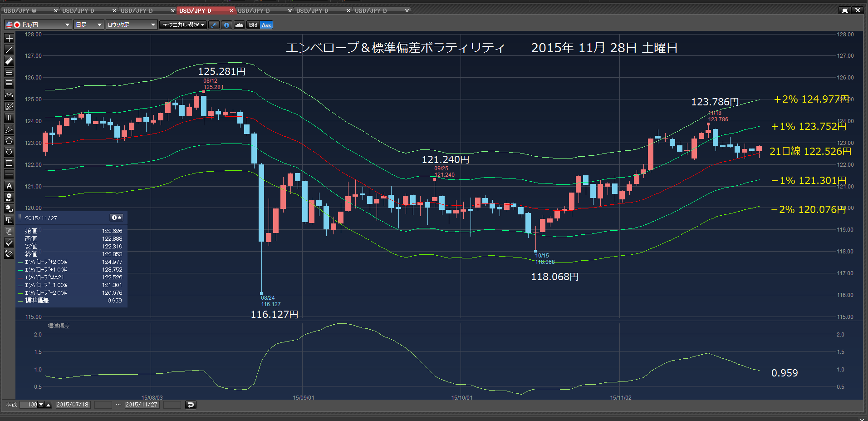Close the active red USD/JPY D tab

[231, 10]
